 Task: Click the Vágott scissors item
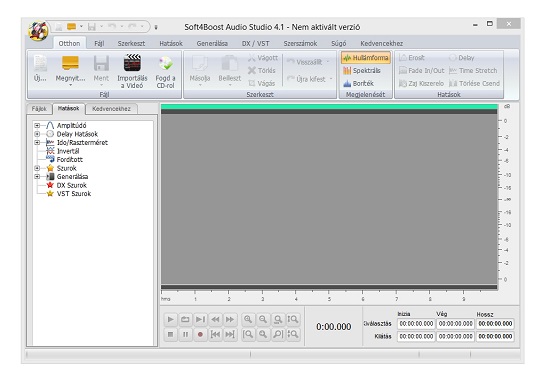point(263,58)
